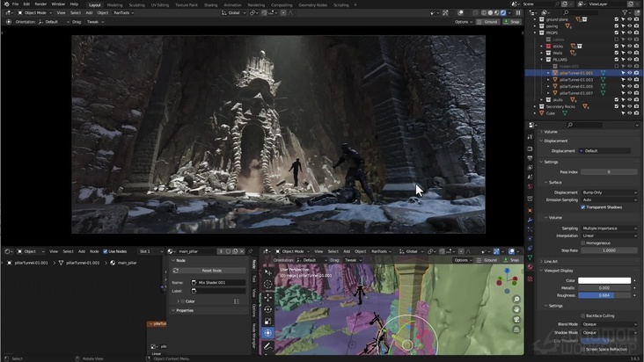Enable the Use Nodes checkbox

click(106, 251)
